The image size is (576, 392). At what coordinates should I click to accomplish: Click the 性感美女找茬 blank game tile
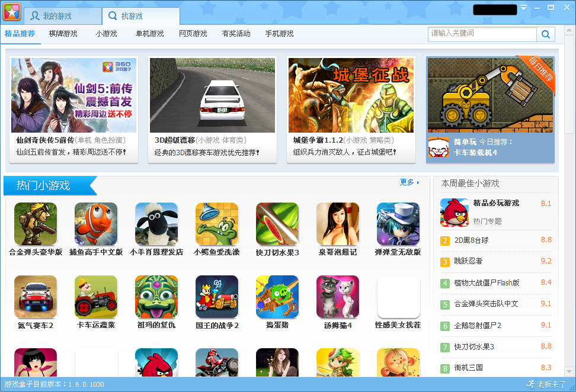pyautogui.click(x=398, y=297)
